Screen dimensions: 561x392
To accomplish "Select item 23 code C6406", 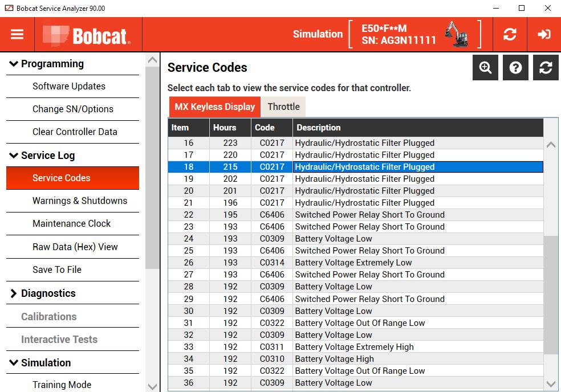I will (x=272, y=227).
